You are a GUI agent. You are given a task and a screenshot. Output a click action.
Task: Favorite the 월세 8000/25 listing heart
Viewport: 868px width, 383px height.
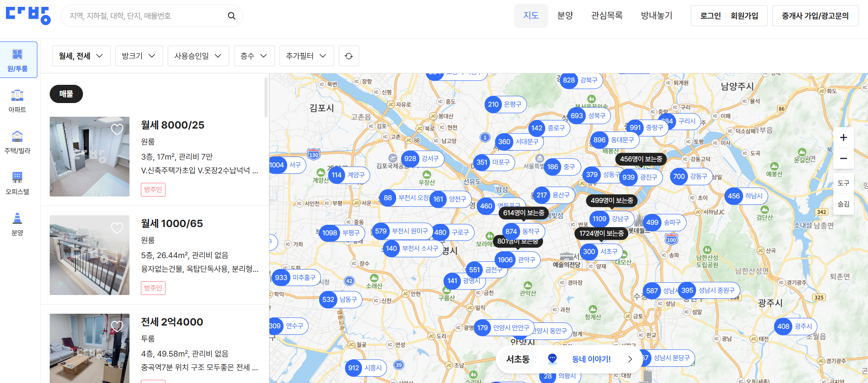(x=117, y=129)
